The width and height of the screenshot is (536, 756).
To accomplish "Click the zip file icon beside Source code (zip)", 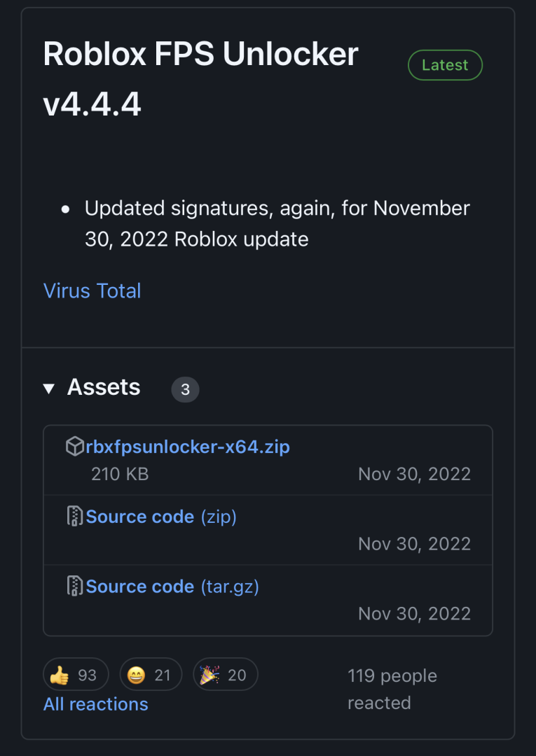I will tap(75, 517).
